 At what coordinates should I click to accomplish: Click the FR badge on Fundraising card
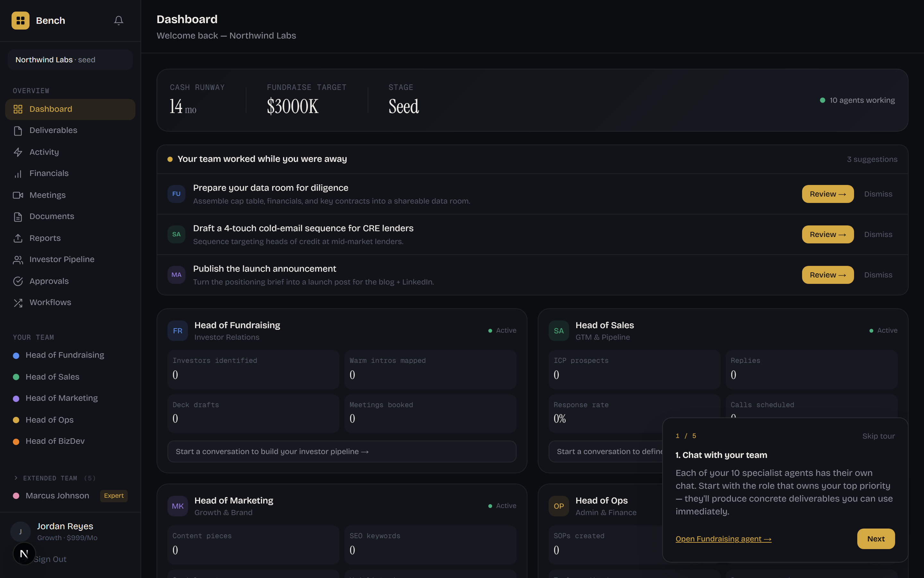click(x=177, y=331)
